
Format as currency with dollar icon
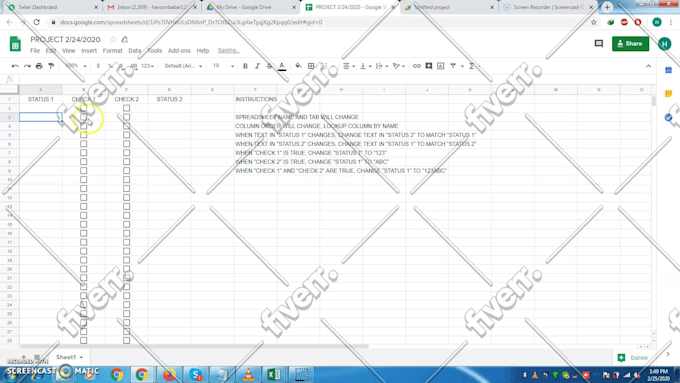point(98,66)
